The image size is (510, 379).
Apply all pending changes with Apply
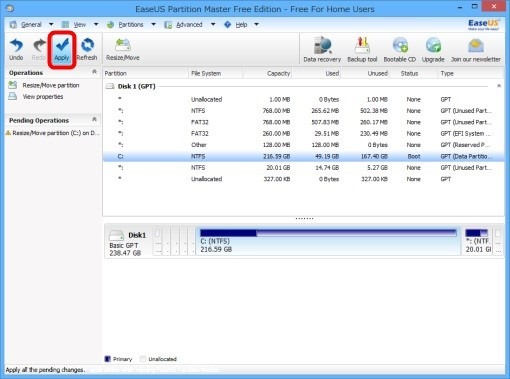click(62, 49)
